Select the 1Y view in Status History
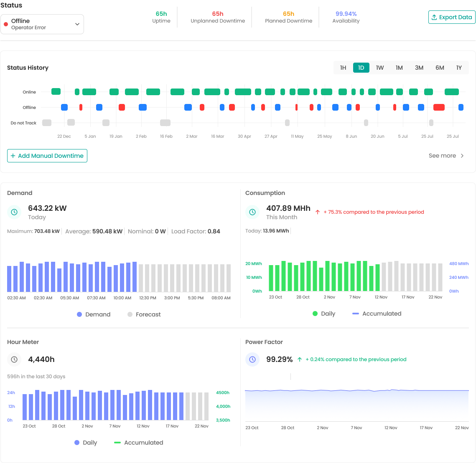The height and width of the screenshot is (463, 476). pos(459,67)
